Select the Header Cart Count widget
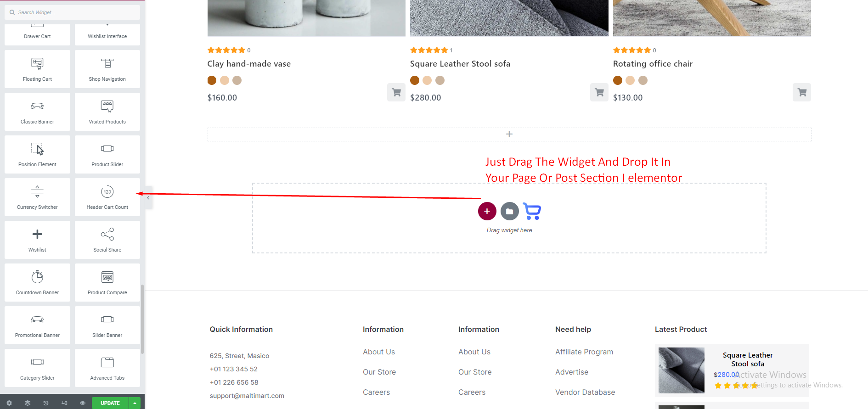 107,197
